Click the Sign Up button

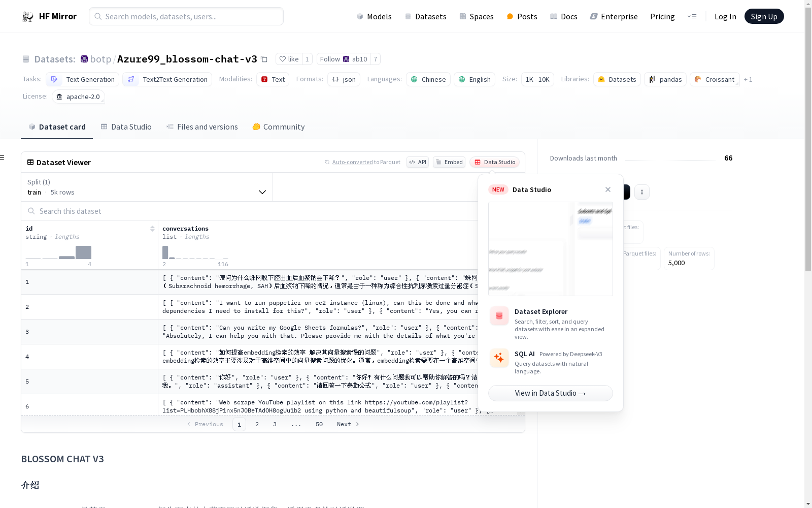coord(764,16)
